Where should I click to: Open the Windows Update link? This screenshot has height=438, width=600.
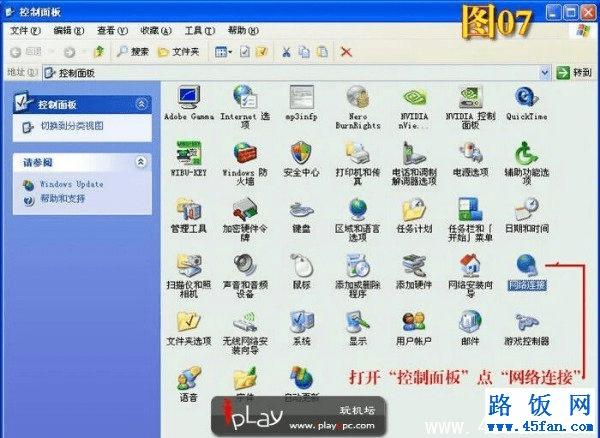[72, 184]
